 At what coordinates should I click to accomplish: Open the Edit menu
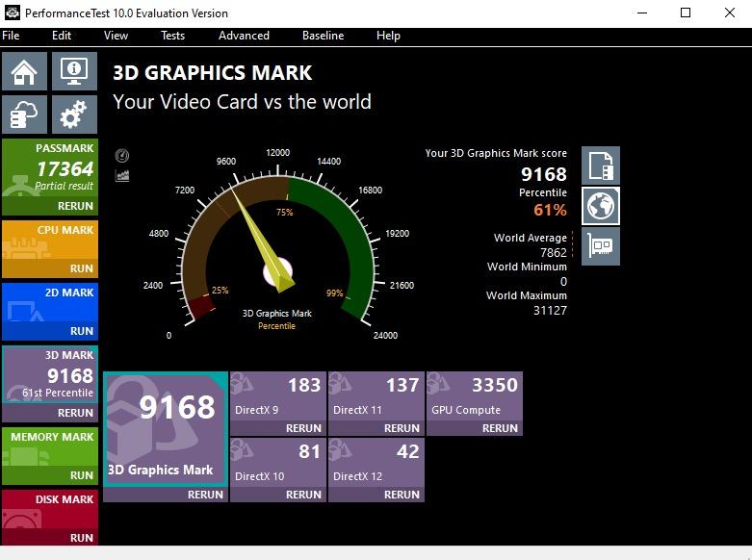point(62,36)
